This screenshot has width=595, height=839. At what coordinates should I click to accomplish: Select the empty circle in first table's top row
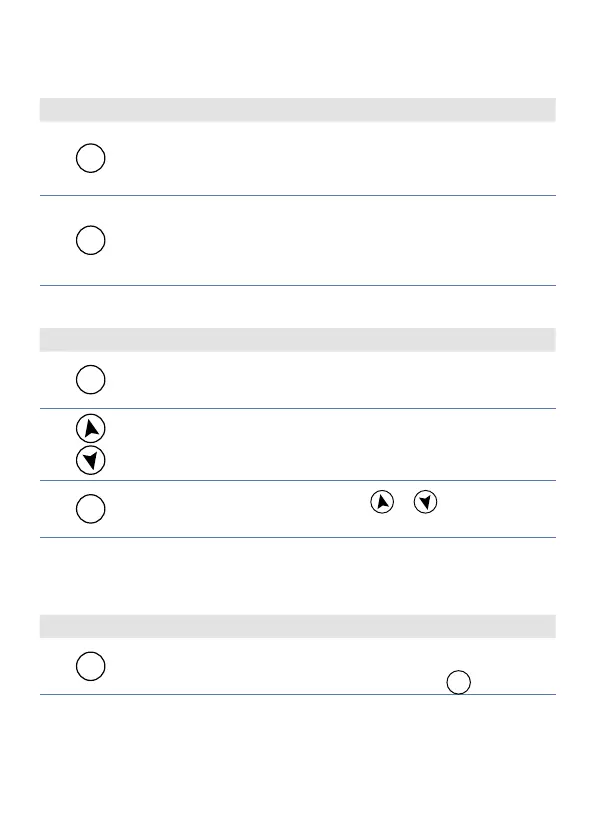(x=90, y=158)
